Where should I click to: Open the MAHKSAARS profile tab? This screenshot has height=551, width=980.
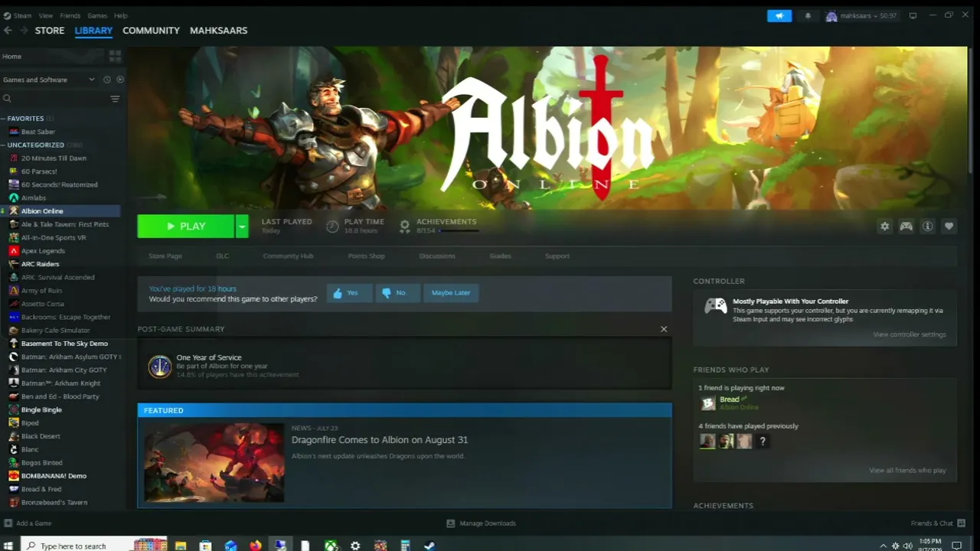(x=218, y=31)
